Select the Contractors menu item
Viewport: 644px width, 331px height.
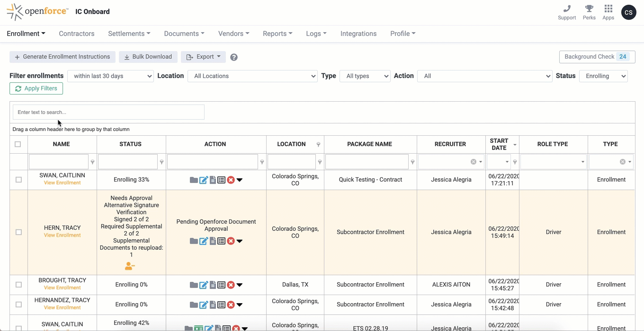tap(76, 34)
